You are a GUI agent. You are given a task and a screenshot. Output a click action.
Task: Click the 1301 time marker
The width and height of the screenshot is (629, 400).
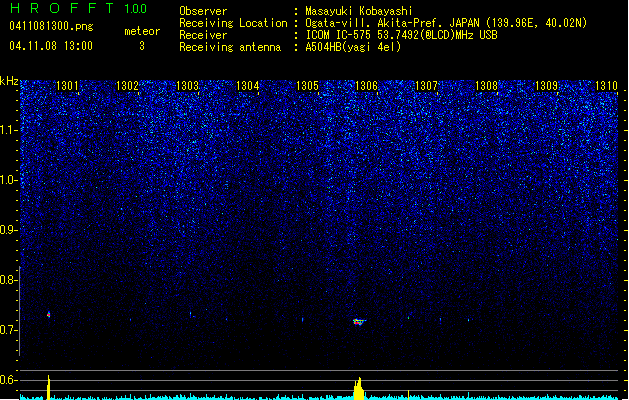pos(67,86)
